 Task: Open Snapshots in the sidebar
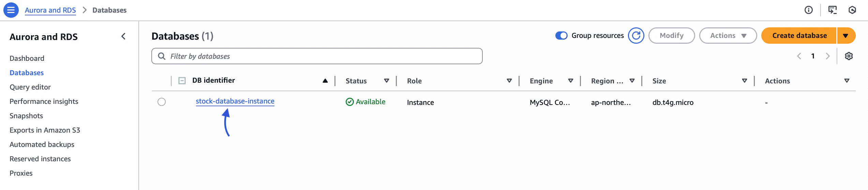click(x=26, y=116)
